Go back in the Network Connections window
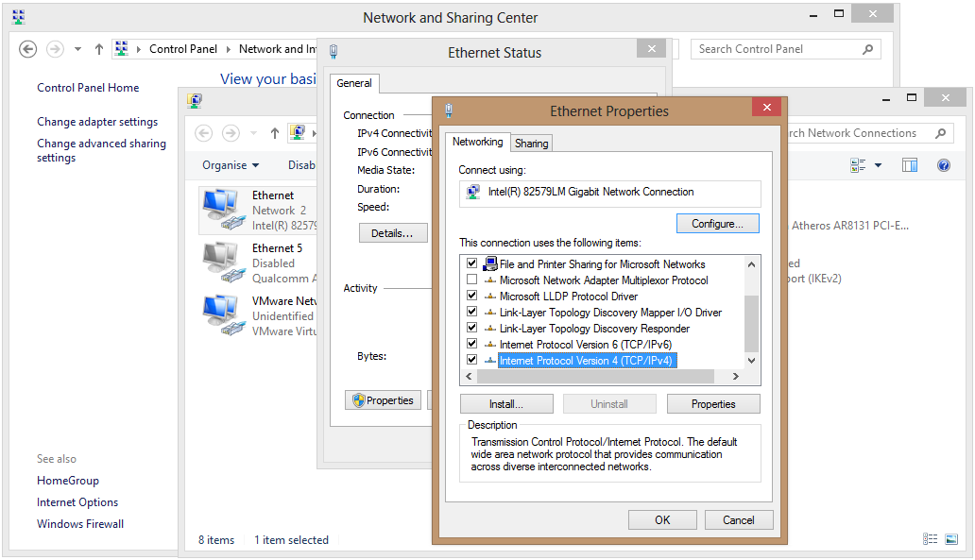Viewport: 975px width, 560px height. (204, 133)
